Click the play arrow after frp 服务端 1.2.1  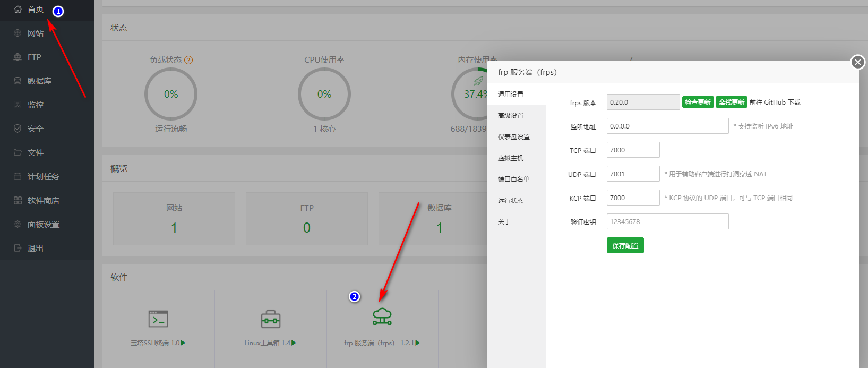[418, 343]
